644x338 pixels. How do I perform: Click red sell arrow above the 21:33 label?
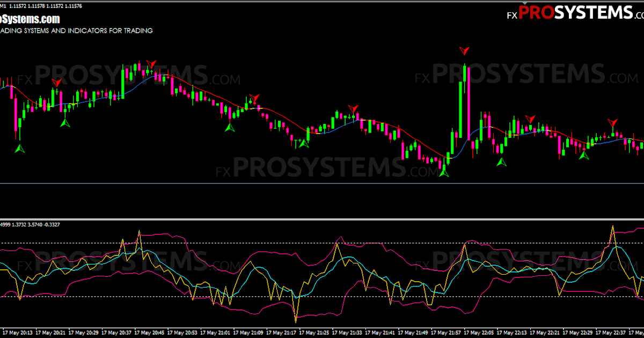point(353,109)
